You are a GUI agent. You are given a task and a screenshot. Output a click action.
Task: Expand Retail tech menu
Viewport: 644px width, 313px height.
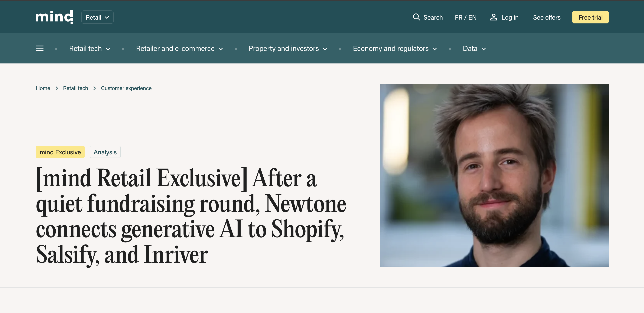pyautogui.click(x=90, y=49)
